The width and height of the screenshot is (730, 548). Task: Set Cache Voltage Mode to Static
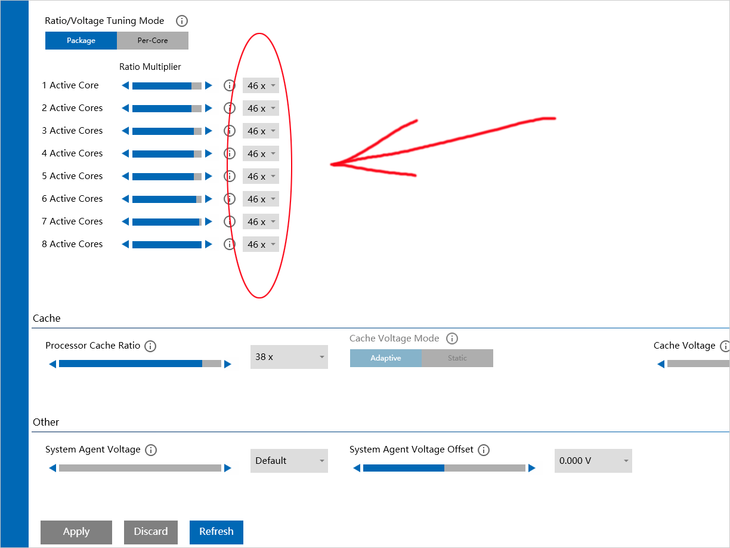457,358
